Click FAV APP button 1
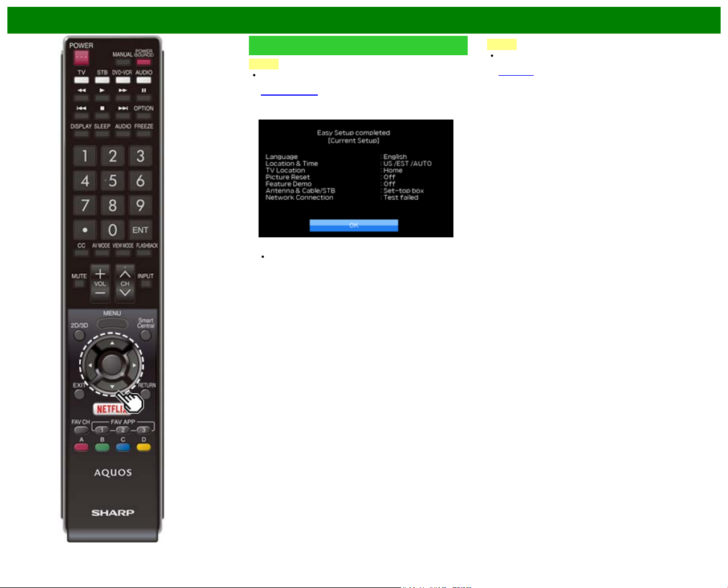The height and width of the screenshot is (588, 728). 101,430
